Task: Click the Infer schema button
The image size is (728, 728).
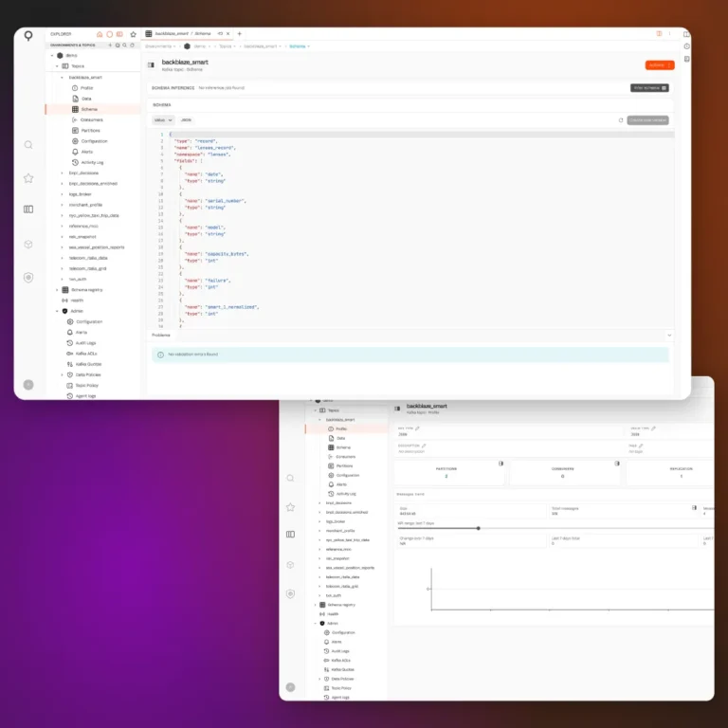Action: click(x=649, y=88)
